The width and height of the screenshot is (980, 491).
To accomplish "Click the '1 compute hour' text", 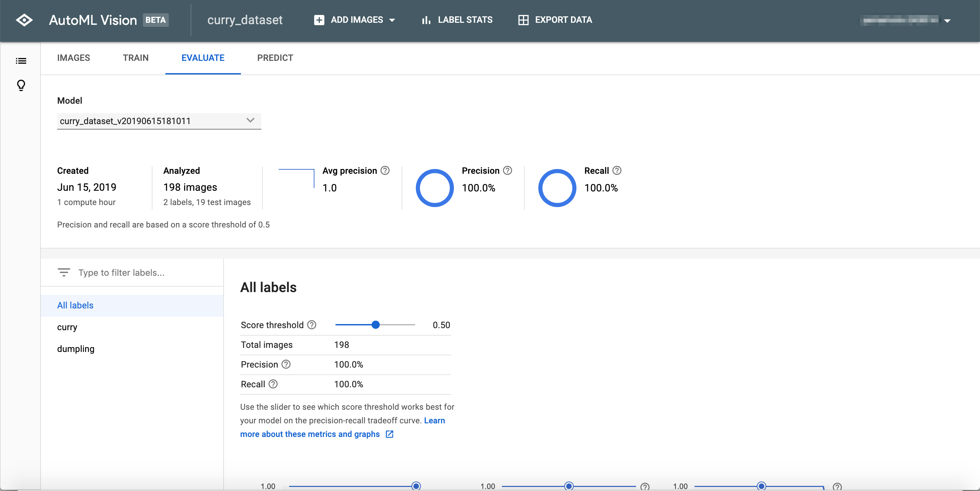I will (x=86, y=202).
